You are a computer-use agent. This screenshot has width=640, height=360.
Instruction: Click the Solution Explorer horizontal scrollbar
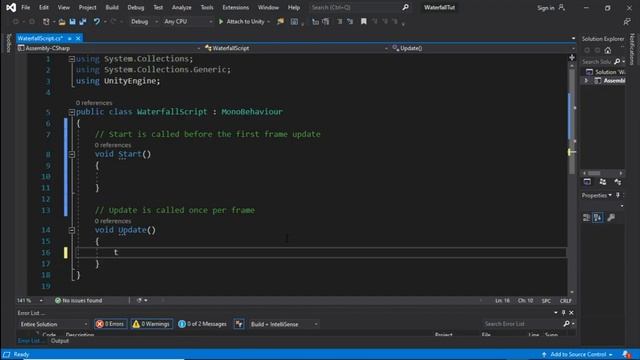[x=602, y=173]
